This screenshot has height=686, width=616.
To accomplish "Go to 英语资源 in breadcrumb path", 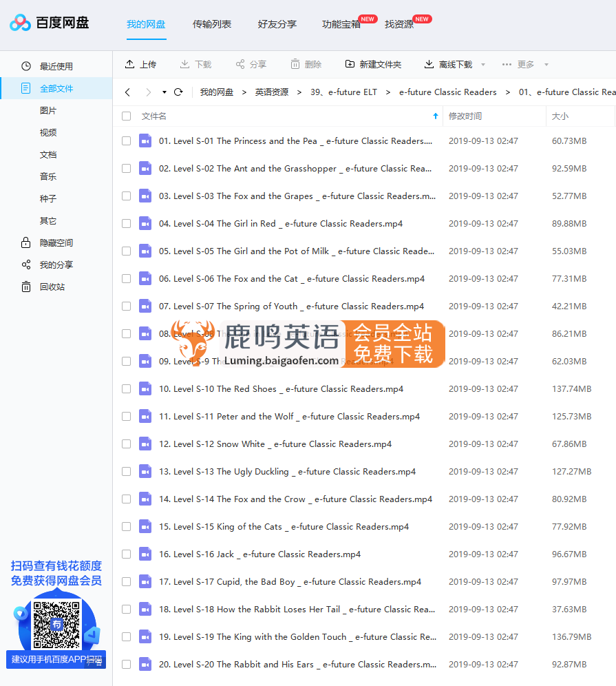I will (x=272, y=92).
